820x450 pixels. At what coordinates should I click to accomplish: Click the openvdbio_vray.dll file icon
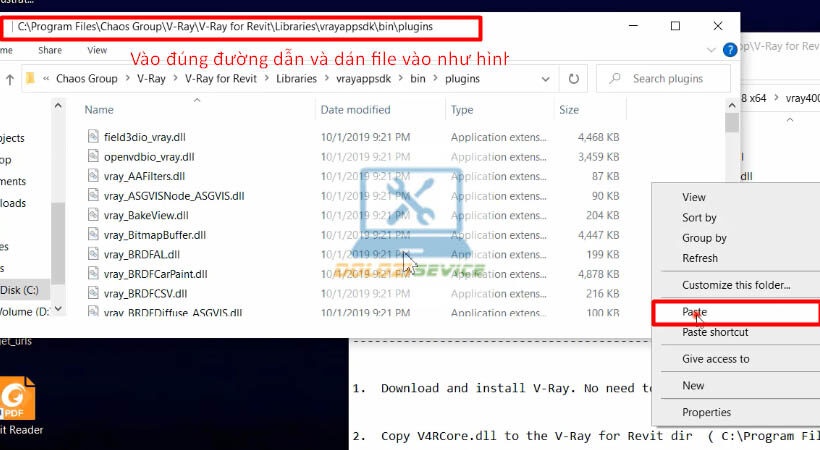pyautogui.click(x=93, y=156)
